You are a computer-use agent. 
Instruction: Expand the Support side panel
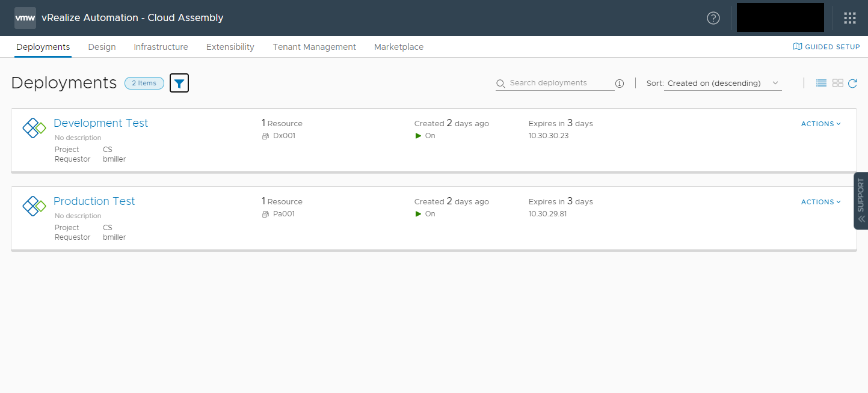pos(861,201)
